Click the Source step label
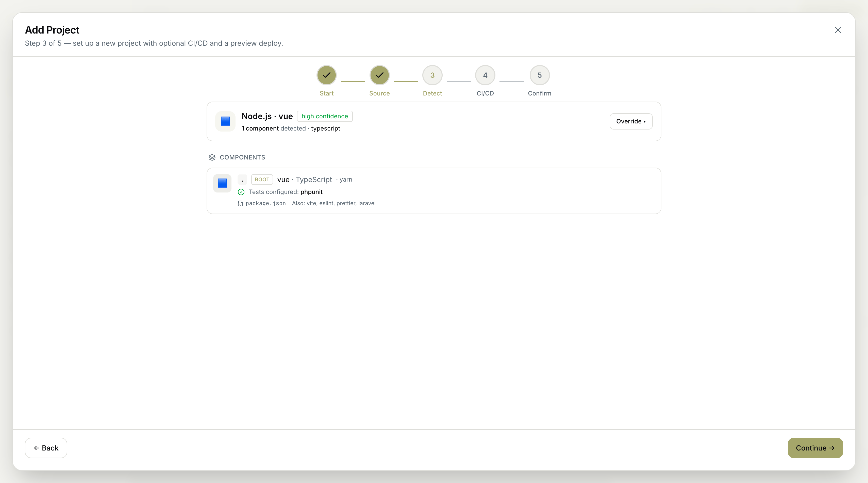The width and height of the screenshot is (868, 483). point(379,93)
